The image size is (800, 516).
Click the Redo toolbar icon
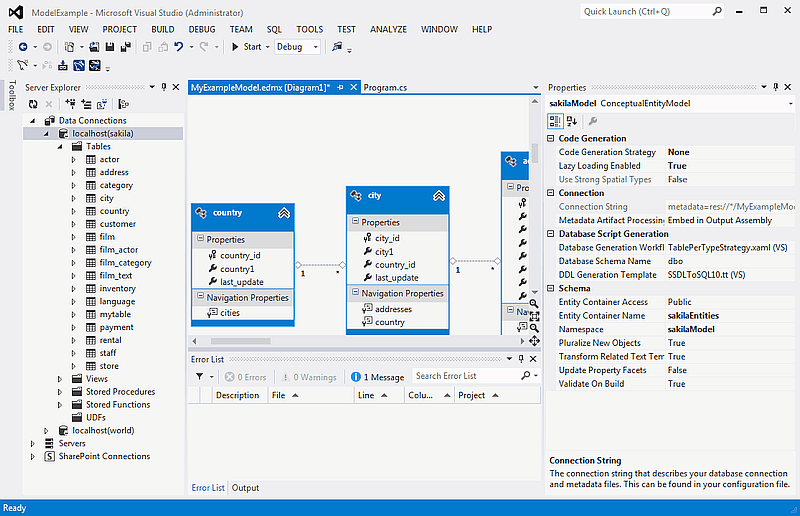pyautogui.click(x=204, y=47)
